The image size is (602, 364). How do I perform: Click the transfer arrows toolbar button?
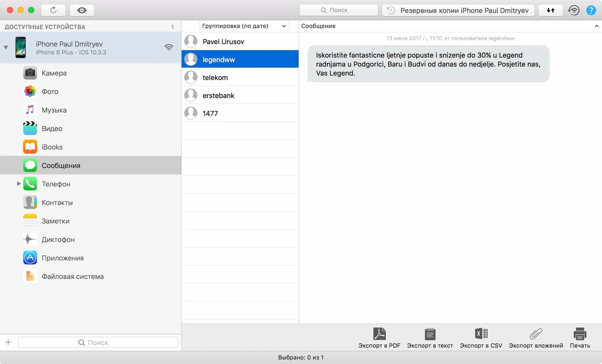tap(550, 10)
